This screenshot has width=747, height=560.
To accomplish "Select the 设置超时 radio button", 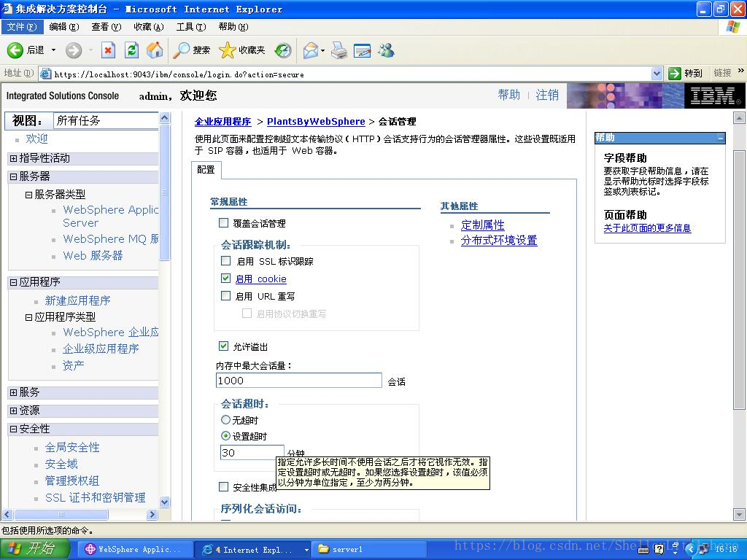I will (226, 435).
